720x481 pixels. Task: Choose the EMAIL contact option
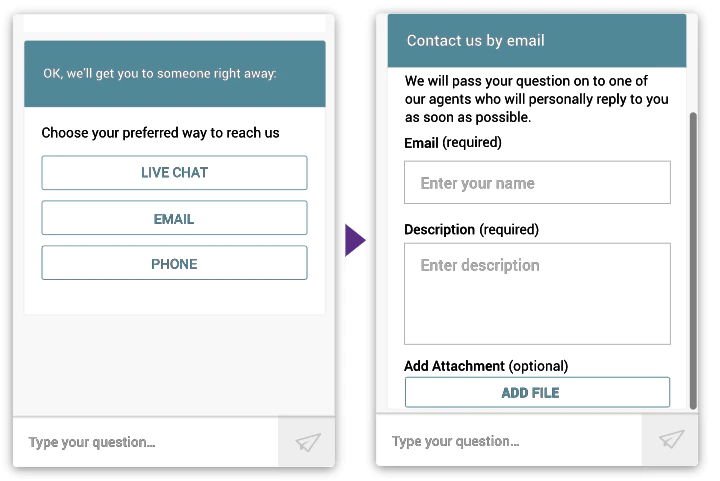tap(174, 218)
